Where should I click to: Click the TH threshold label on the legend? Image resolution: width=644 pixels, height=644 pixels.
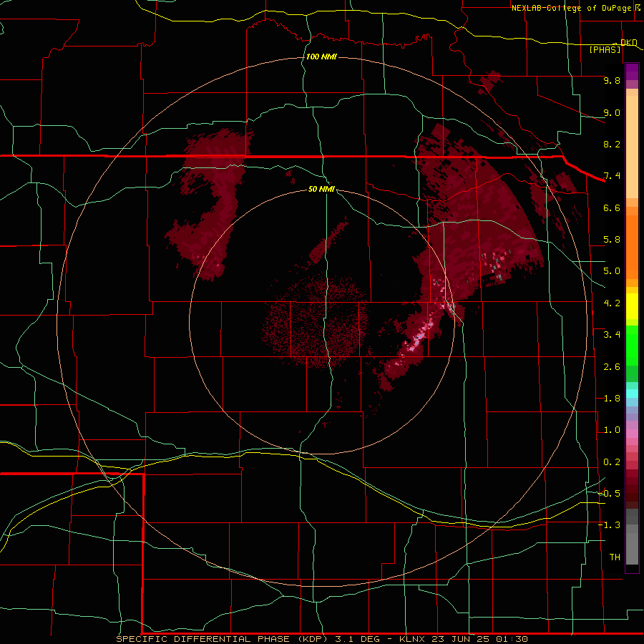pyautogui.click(x=615, y=557)
